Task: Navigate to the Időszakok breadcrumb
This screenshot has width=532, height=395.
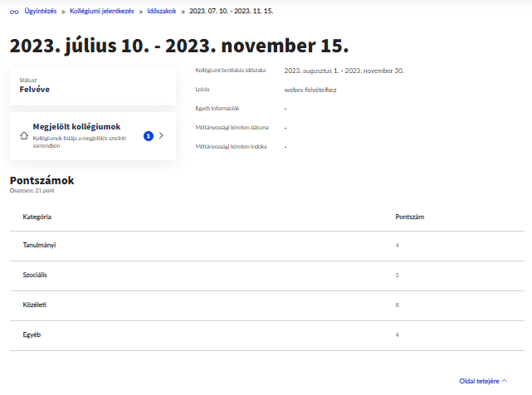Action: tap(164, 12)
